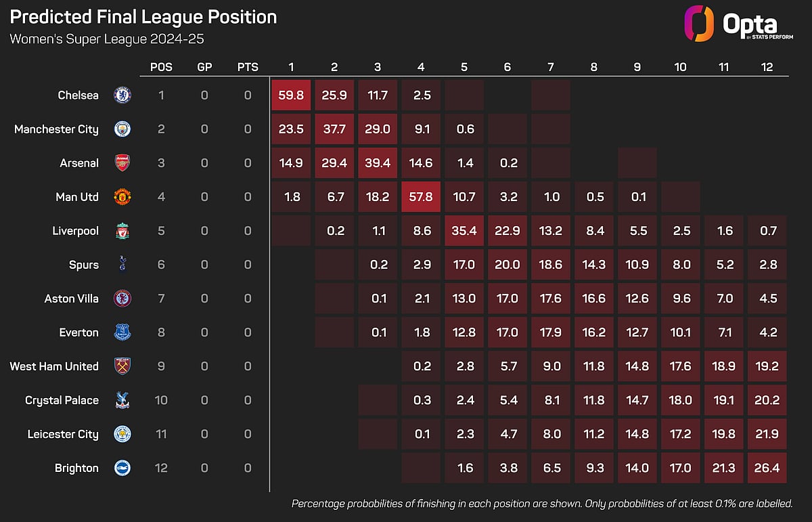Screen dimensions: 812x522
Task: Click the Brighton club badge
Action: (122, 468)
